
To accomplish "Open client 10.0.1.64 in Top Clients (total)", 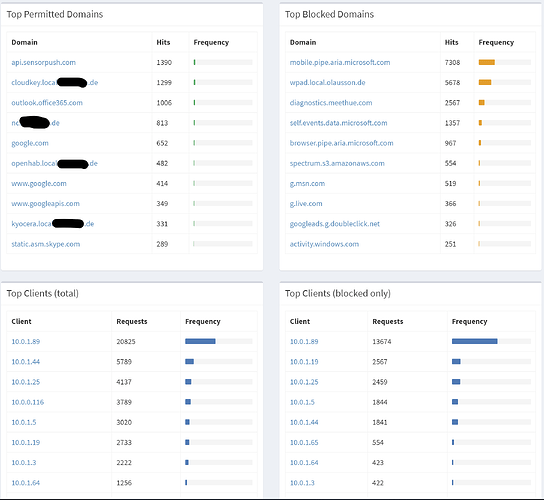I will 26,483.
